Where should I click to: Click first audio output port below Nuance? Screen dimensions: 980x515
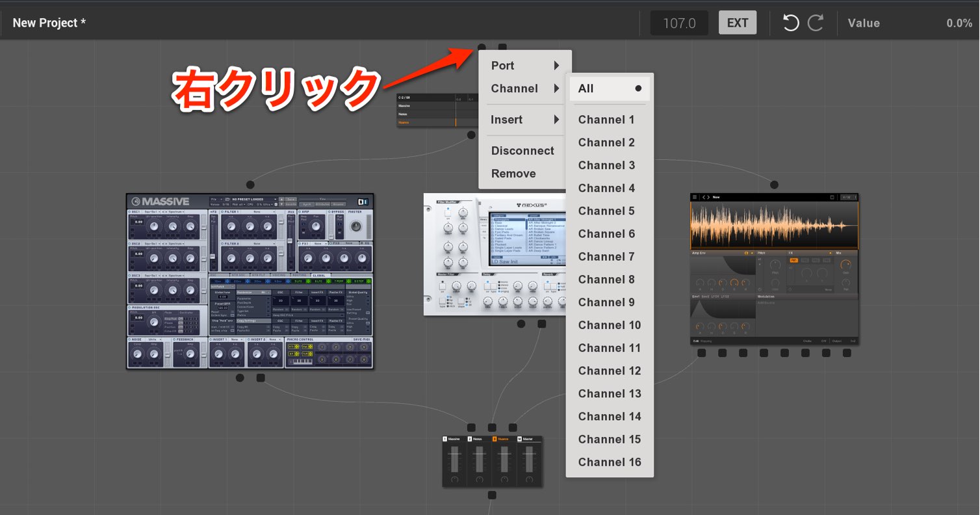[x=701, y=353]
